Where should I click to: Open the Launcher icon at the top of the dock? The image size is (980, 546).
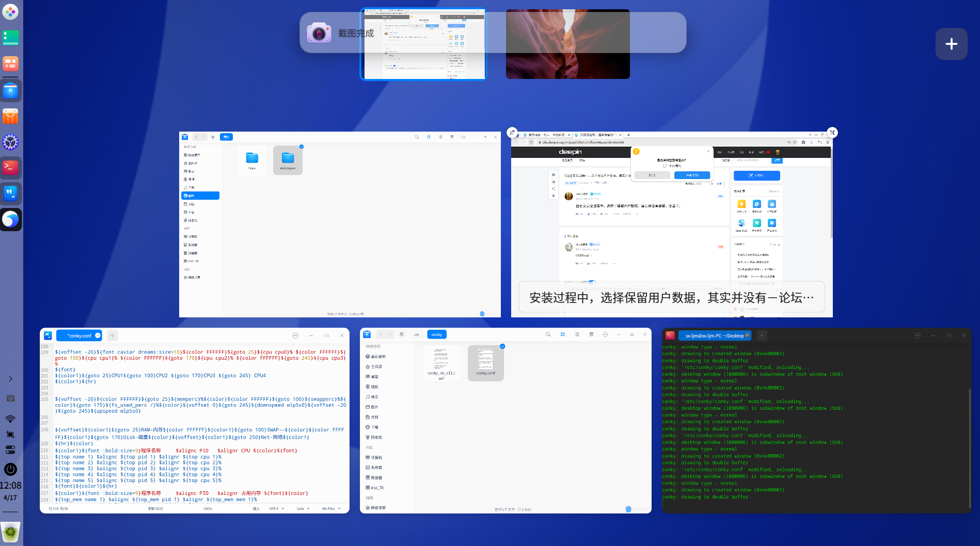[x=10, y=12]
